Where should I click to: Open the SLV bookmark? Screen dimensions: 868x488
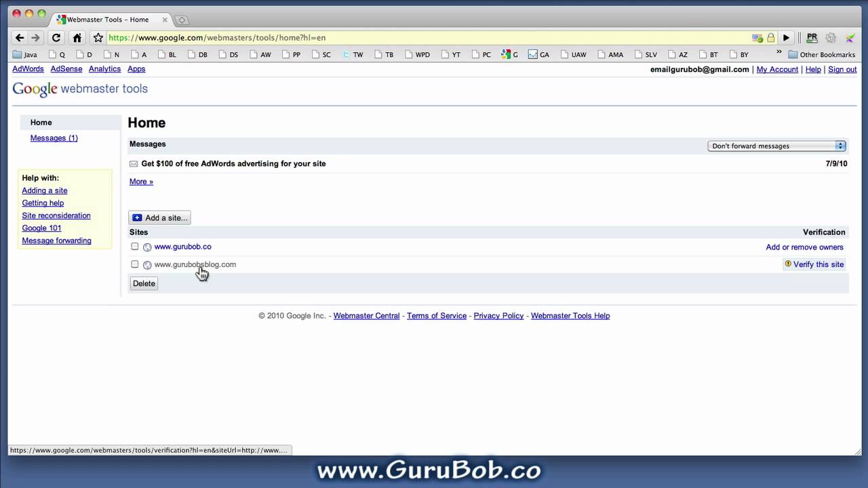[645, 54]
